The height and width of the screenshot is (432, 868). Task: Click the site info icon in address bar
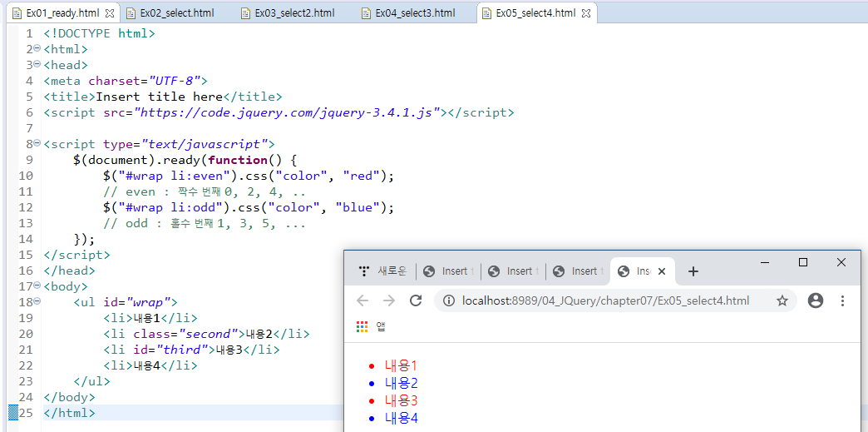[x=450, y=300]
